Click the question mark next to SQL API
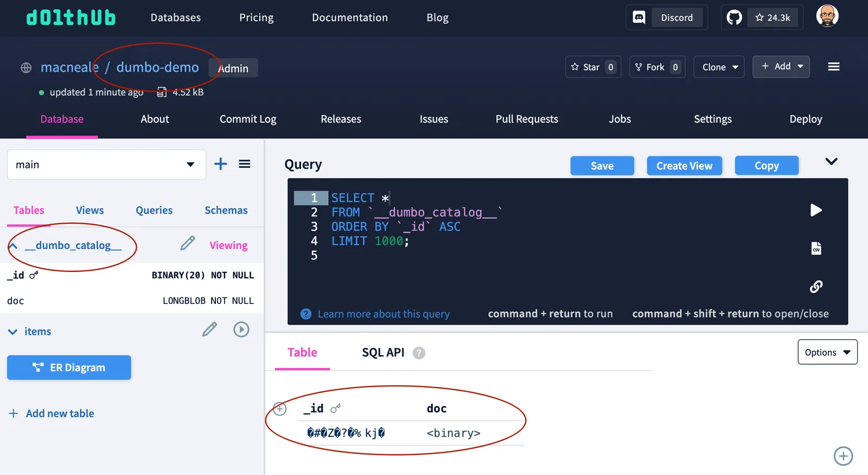Image resolution: width=868 pixels, height=475 pixels. (x=419, y=353)
